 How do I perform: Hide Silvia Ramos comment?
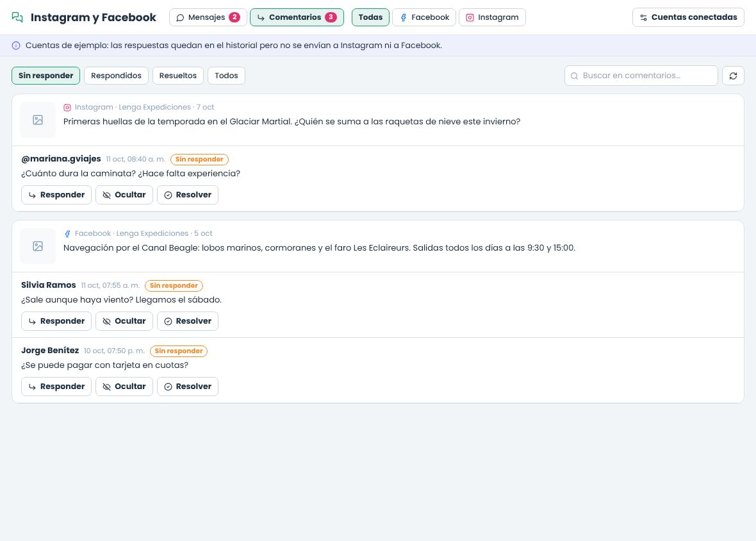(x=124, y=321)
